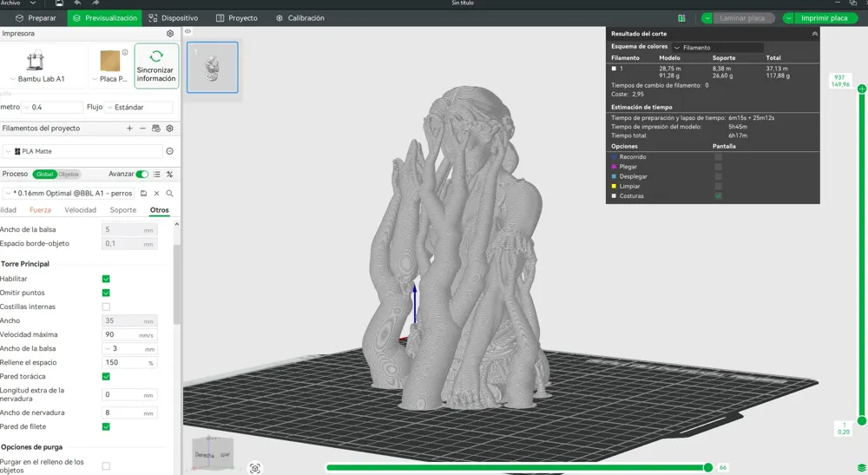Click the Laminar placa button
This screenshot has height=475, width=868.
(742, 18)
